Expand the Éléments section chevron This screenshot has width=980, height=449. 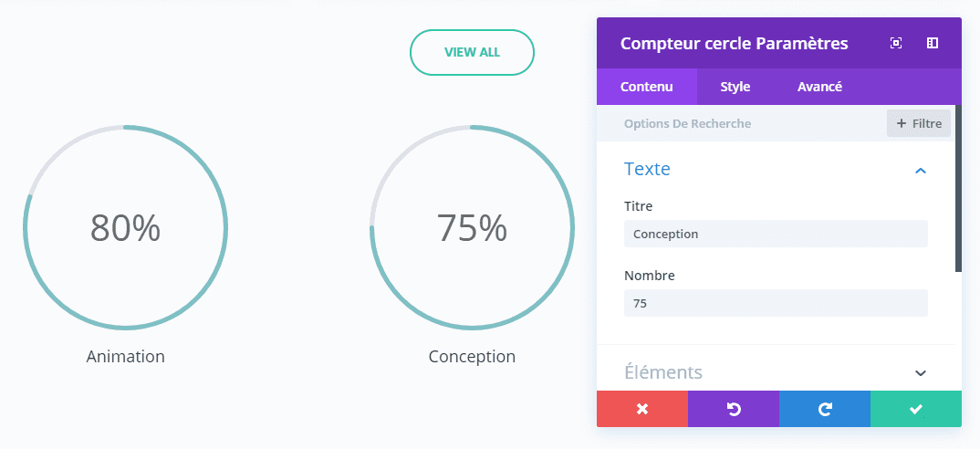921,372
